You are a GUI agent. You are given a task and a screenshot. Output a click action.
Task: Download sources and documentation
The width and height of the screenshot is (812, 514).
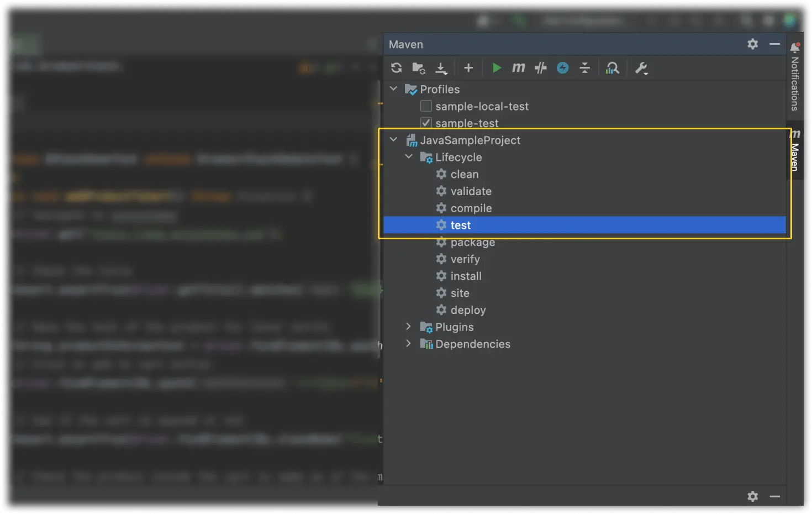tap(441, 67)
